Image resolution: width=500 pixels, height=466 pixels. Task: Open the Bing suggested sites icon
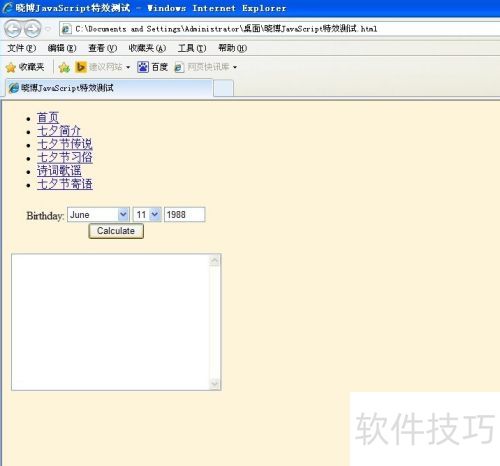(81, 67)
